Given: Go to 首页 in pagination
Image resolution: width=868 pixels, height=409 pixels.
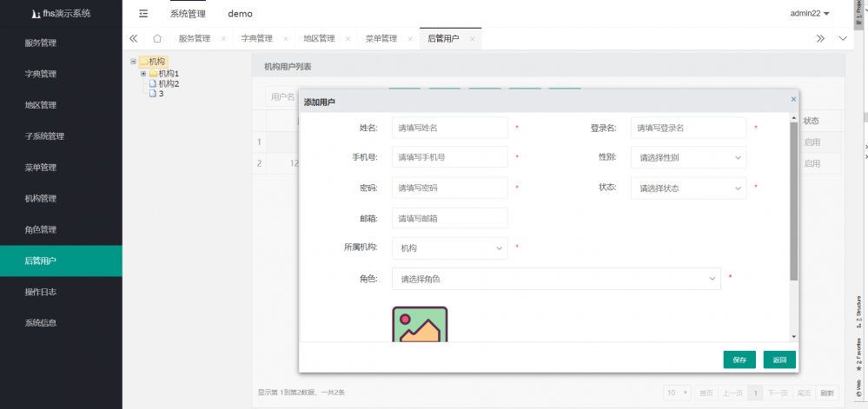Looking at the screenshot, I should [x=706, y=393].
